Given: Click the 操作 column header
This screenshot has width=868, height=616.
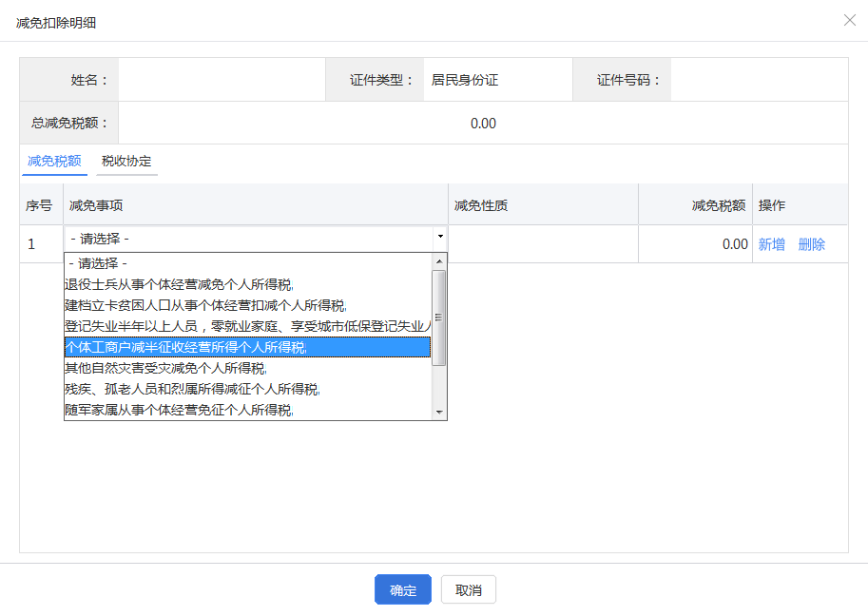Looking at the screenshot, I should pos(800,205).
